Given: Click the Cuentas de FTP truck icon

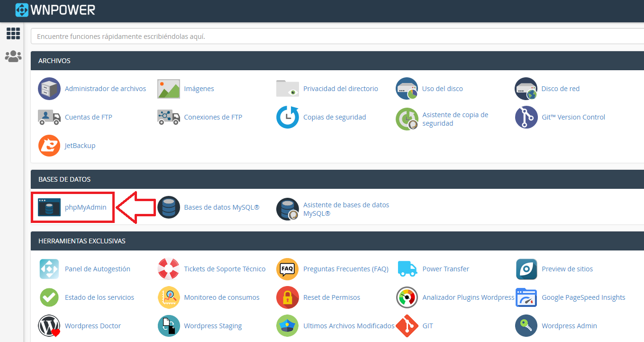Looking at the screenshot, I should tap(49, 117).
